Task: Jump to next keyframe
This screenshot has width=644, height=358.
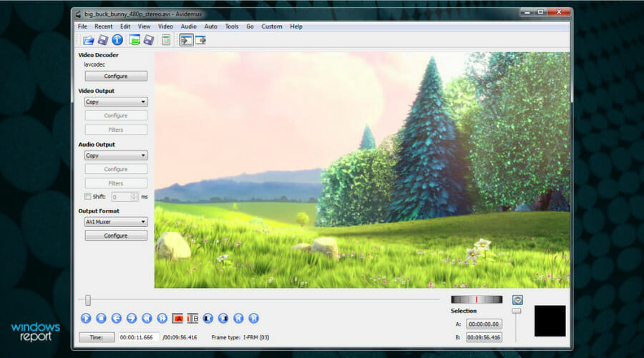Action: click(162, 318)
